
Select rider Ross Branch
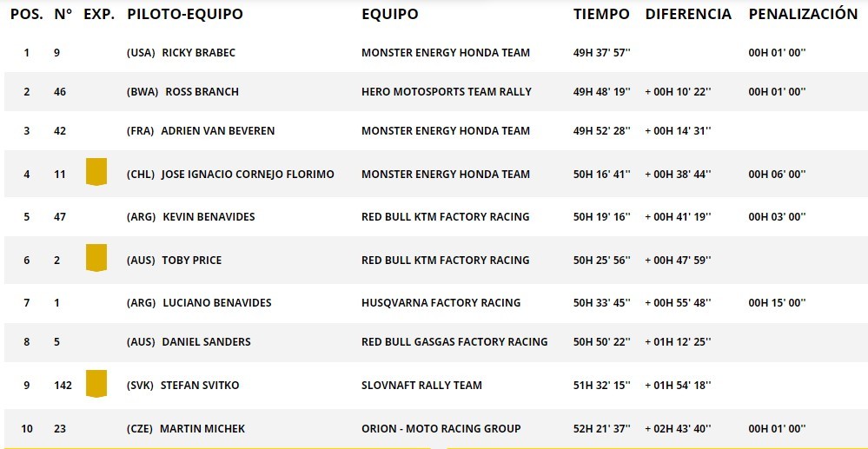coord(202,92)
